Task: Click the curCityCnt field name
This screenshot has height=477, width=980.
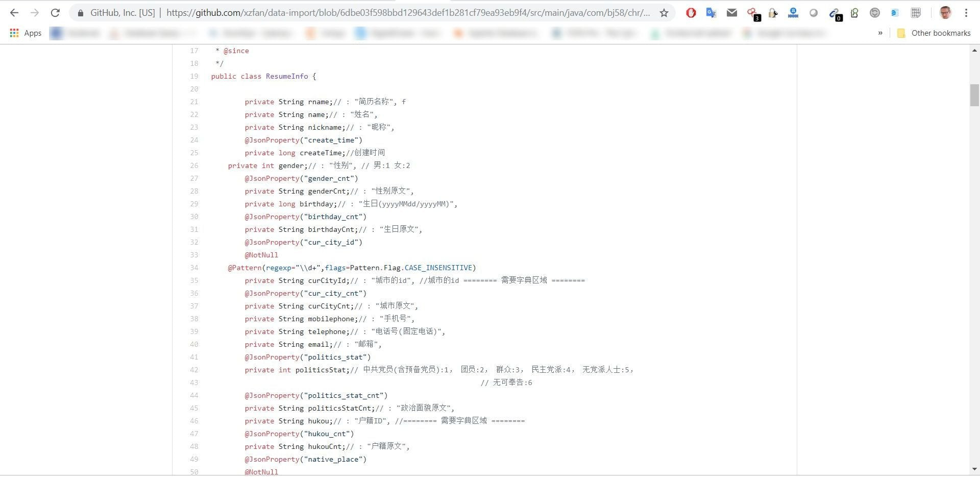Action: point(329,306)
